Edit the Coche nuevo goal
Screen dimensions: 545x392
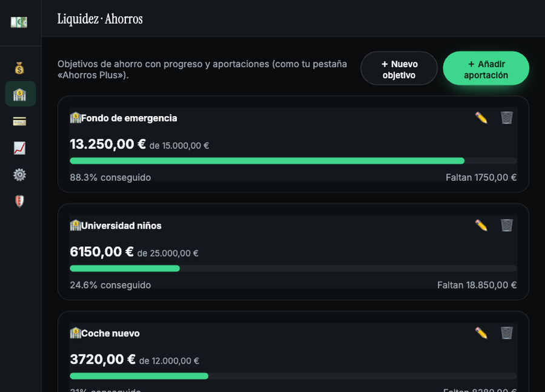[481, 333]
